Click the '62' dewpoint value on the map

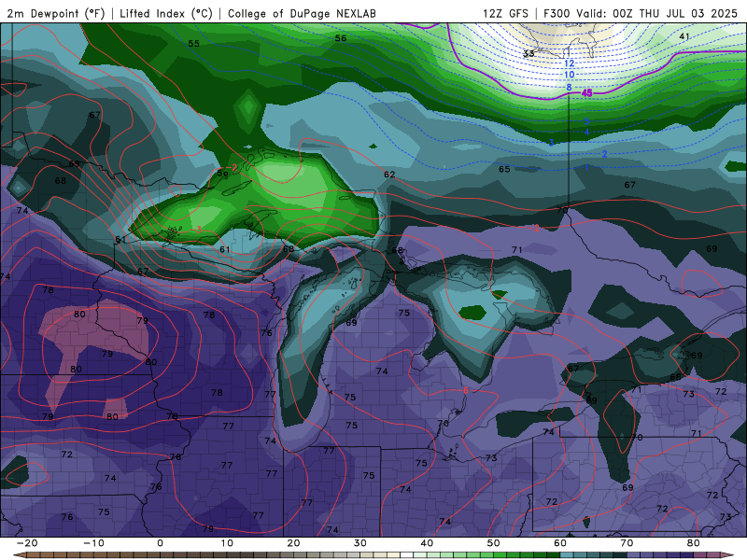[x=389, y=175]
